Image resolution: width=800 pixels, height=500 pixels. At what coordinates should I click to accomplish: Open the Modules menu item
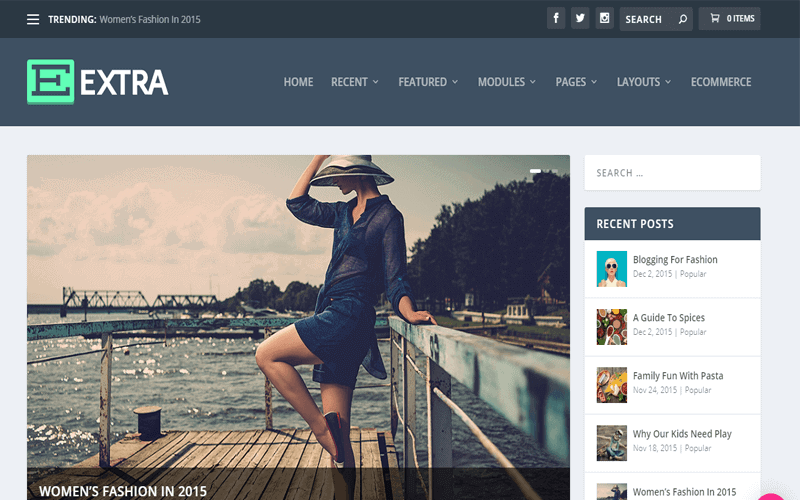click(x=501, y=82)
